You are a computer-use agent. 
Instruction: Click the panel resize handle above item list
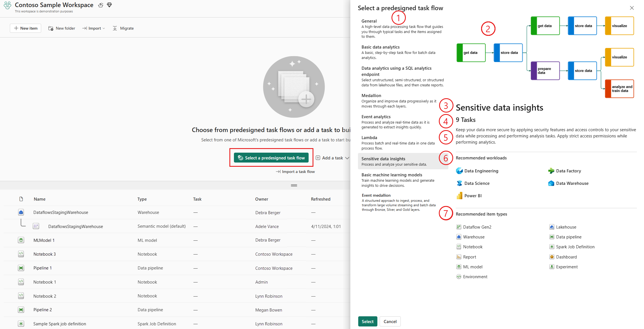tap(294, 185)
